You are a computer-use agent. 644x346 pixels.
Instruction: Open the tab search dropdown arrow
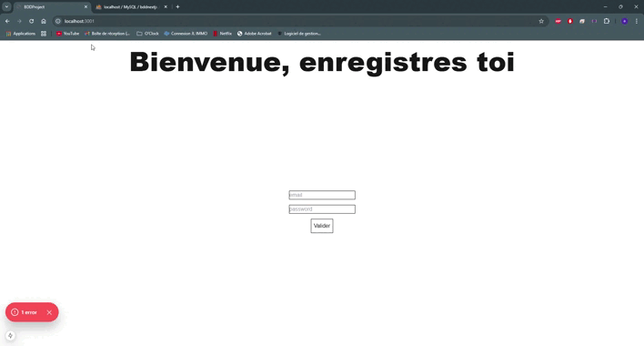(x=6, y=6)
